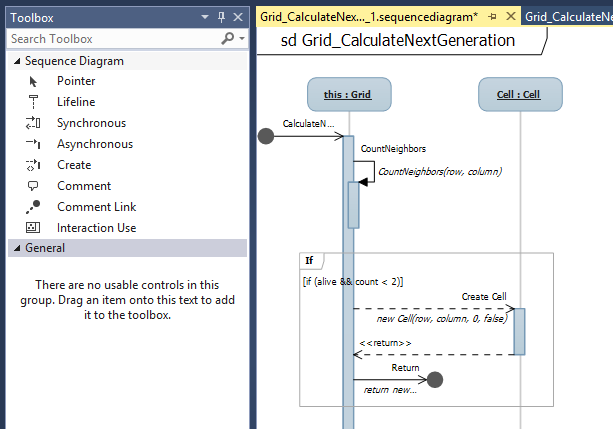This screenshot has width=613, height=429.
Task: Click the If combined fragment label
Action: tap(308, 261)
